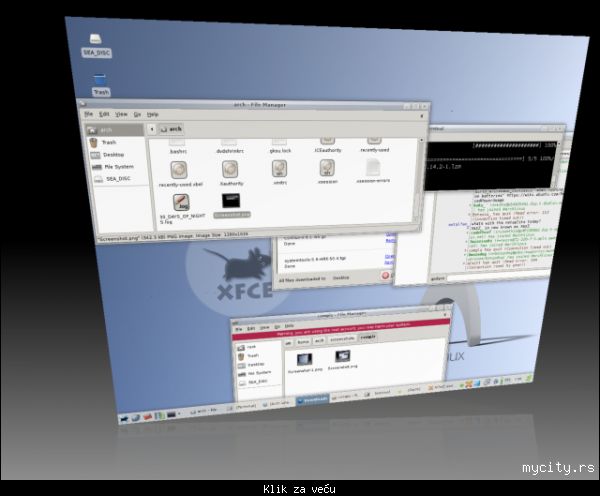600x496 pixels.
Task: Click the IRC chat message input field
Action: coord(499,275)
